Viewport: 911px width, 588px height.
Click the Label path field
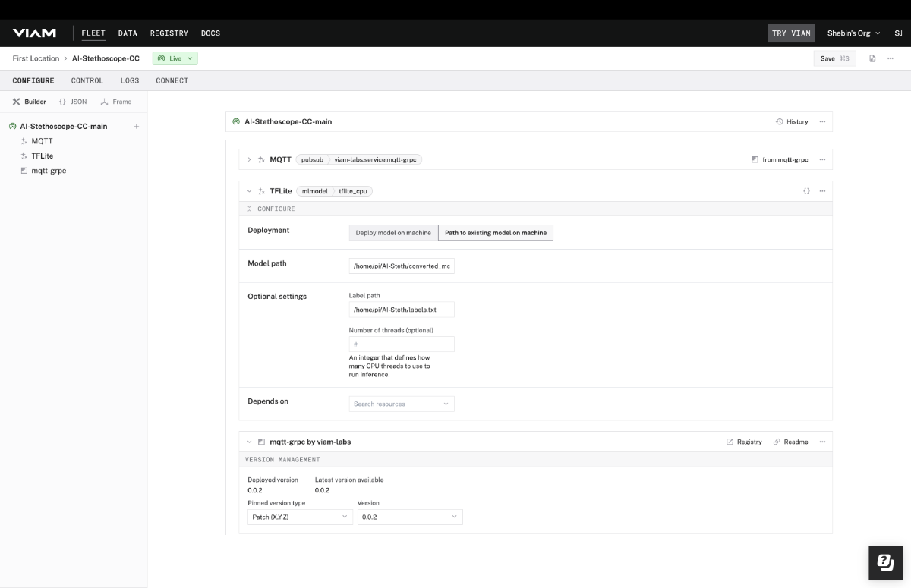pos(402,310)
